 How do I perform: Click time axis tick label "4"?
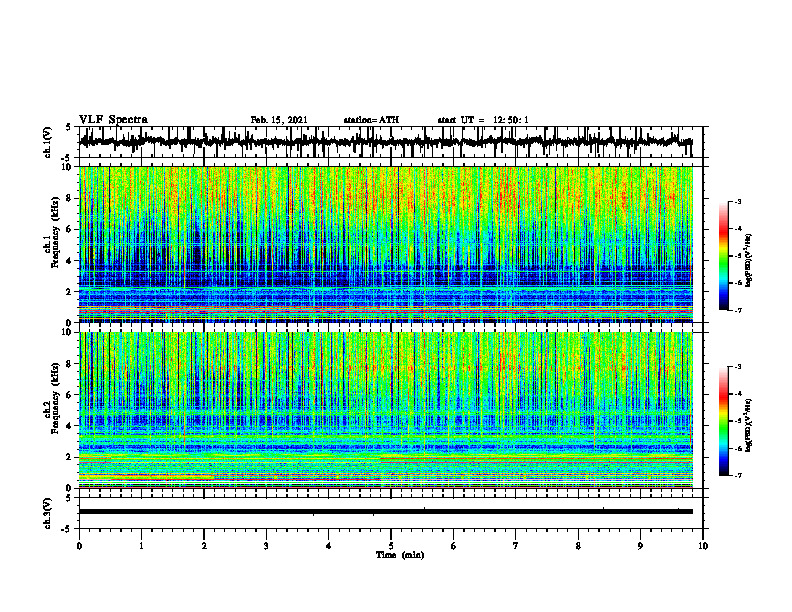click(x=329, y=546)
